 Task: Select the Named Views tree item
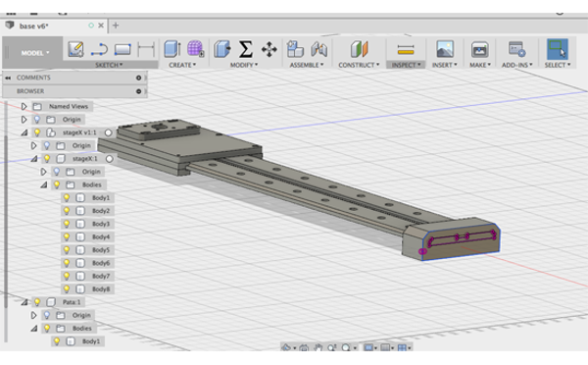click(x=69, y=106)
